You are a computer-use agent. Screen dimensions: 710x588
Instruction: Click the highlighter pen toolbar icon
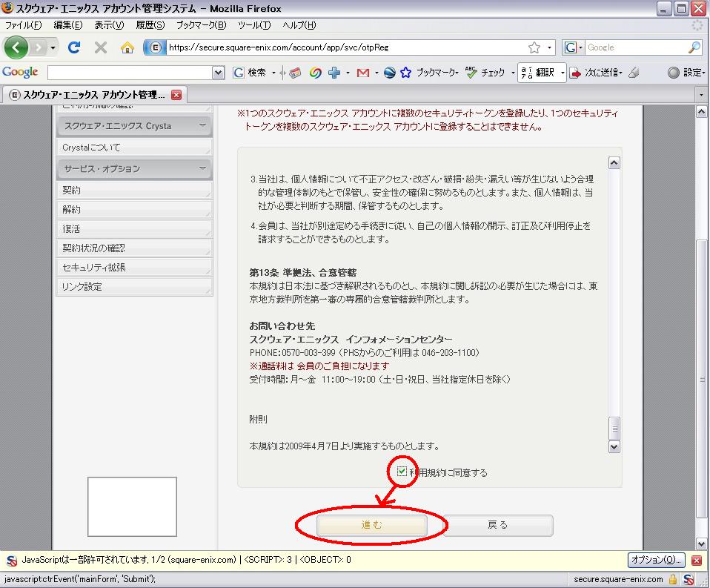click(x=634, y=73)
